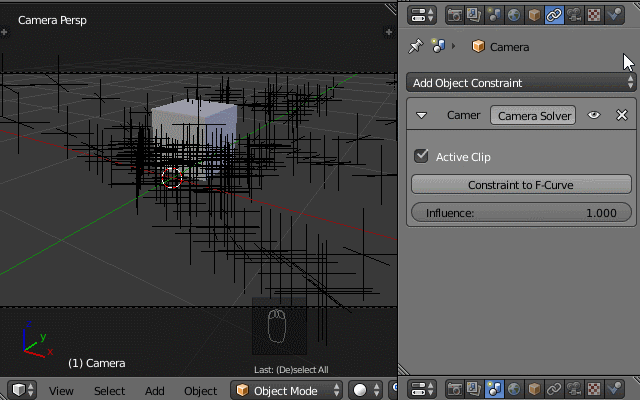Click the Constraint to F-Curve button

point(521,185)
